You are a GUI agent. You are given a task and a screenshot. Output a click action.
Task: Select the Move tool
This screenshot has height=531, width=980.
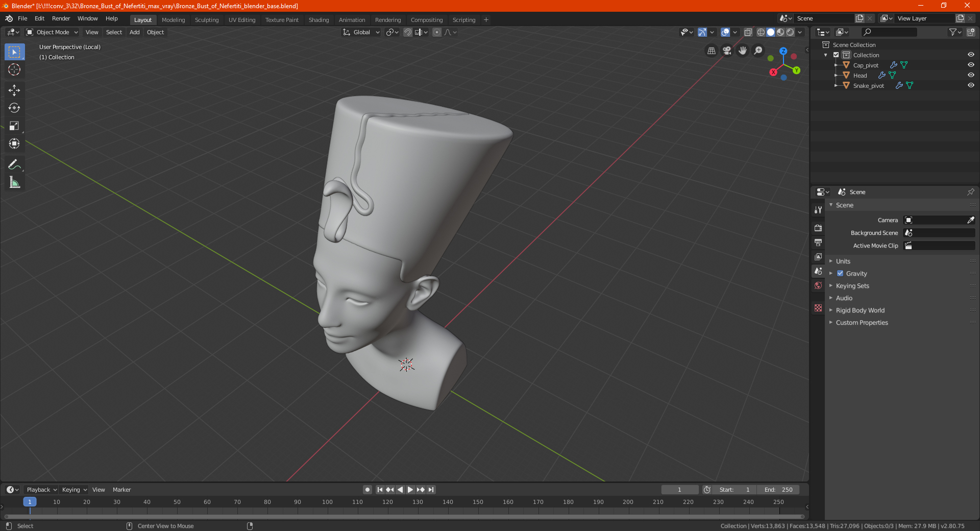[x=14, y=90]
